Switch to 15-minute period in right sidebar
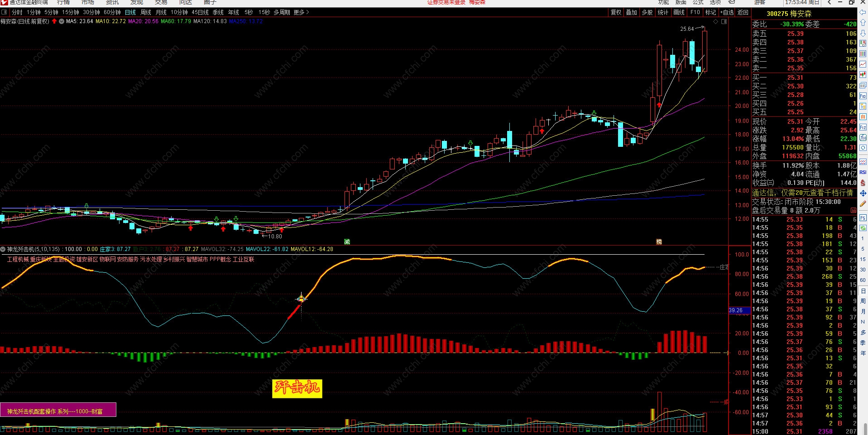This screenshot has width=868, height=435. tap(863, 259)
